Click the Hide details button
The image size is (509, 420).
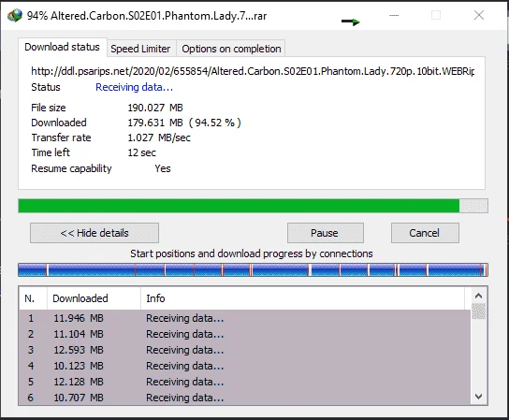tap(95, 233)
